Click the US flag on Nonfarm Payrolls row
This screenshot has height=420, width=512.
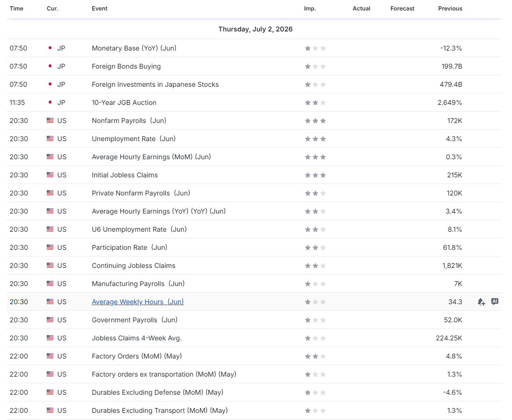(50, 121)
